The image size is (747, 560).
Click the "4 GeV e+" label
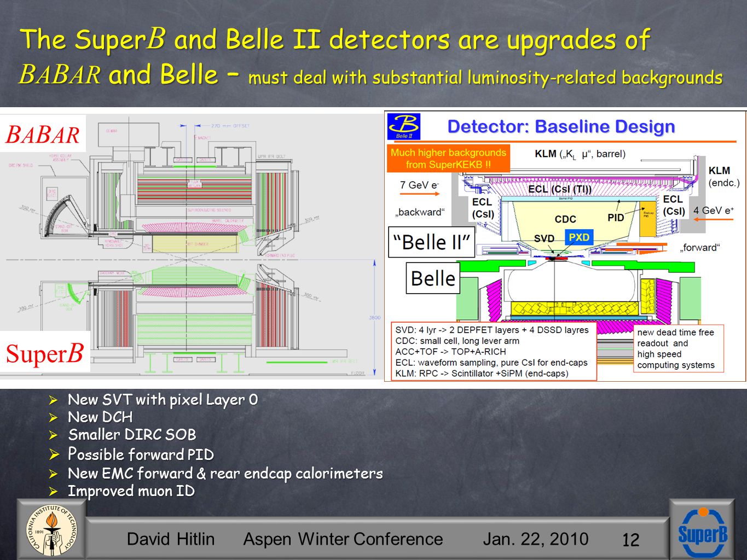click(714, 211)
